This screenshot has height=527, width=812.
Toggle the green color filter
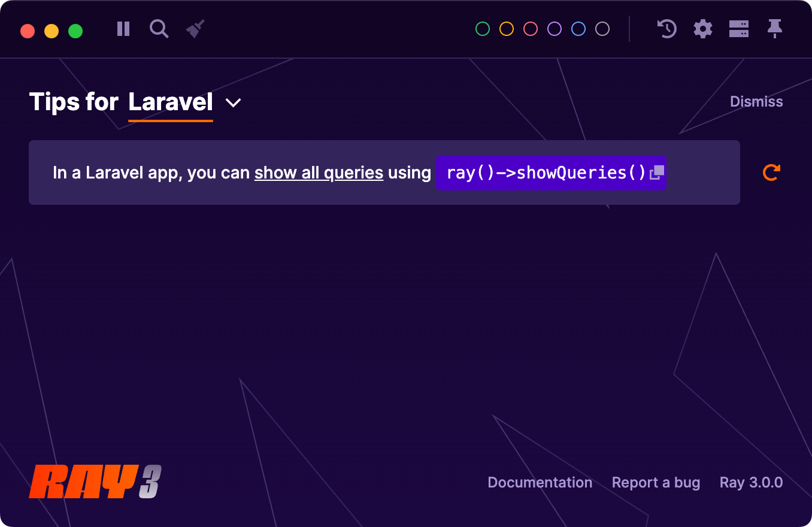pyautogui.click(x=482, y=28)
